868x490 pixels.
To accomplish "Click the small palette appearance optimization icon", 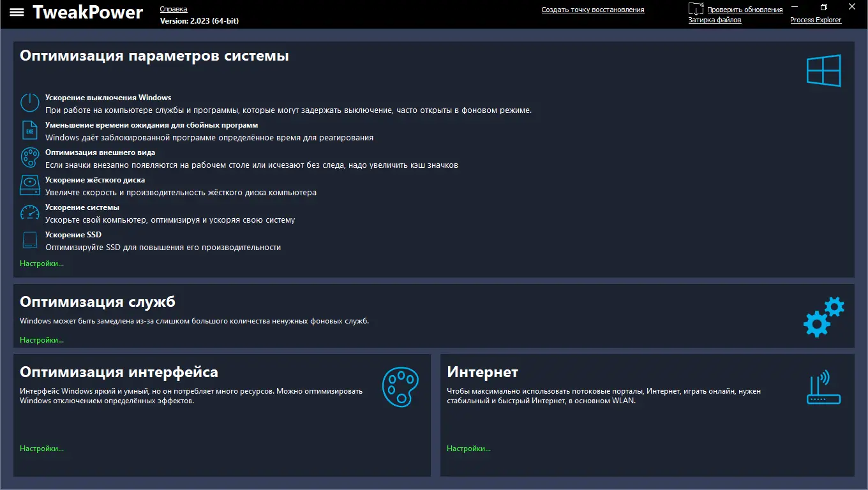I will point(30,158).
